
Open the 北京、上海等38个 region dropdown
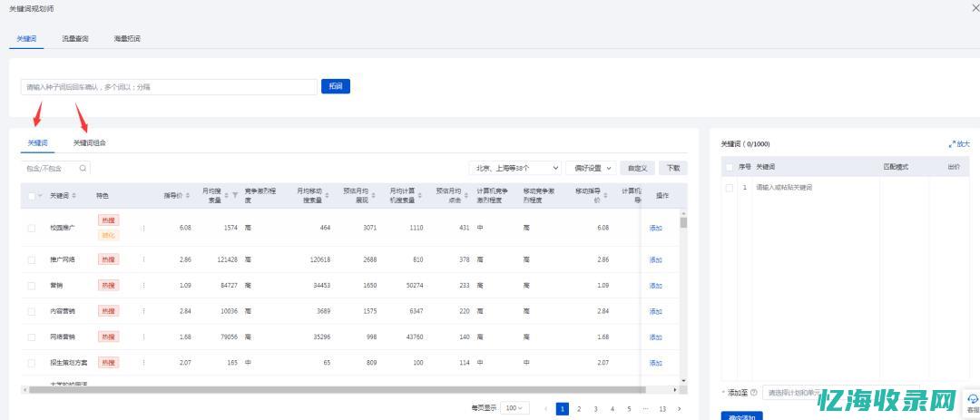point(515,168)
